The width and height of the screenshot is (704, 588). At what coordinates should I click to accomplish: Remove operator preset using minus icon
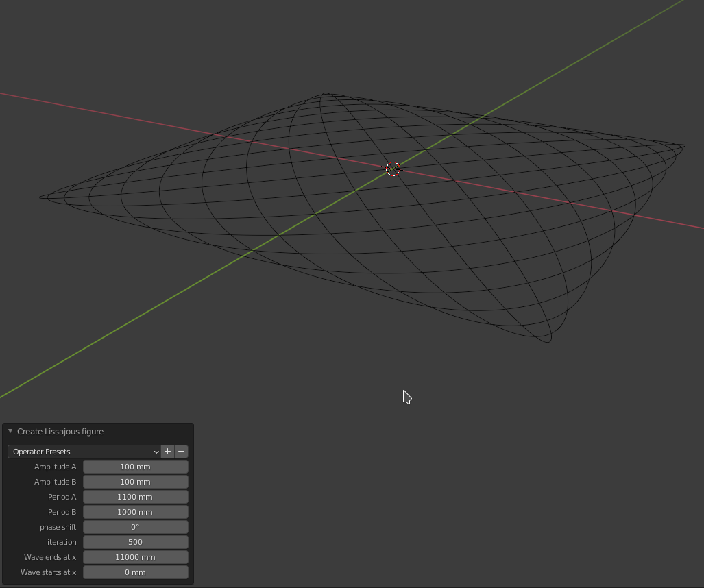pyautogui.click(x=181, y=452)
